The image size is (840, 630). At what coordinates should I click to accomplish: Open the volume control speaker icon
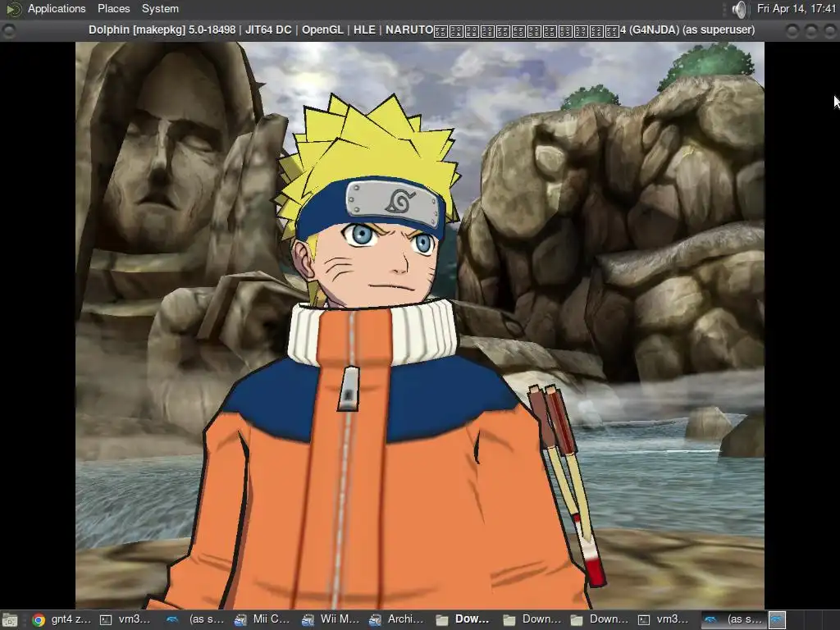point(739,9)
